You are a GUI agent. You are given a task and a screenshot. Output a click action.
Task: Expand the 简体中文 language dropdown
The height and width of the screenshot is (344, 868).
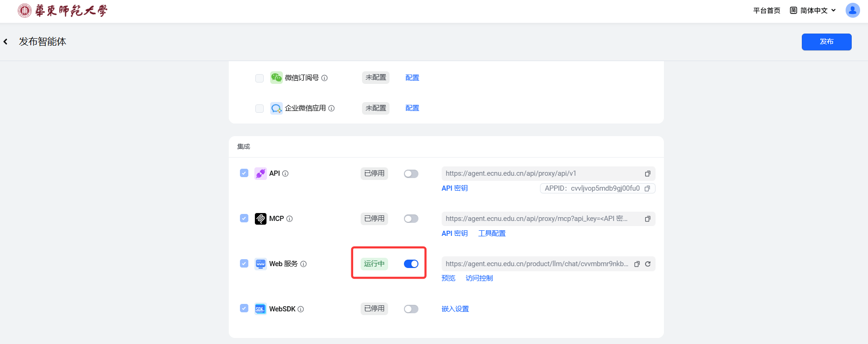(813, 10)
